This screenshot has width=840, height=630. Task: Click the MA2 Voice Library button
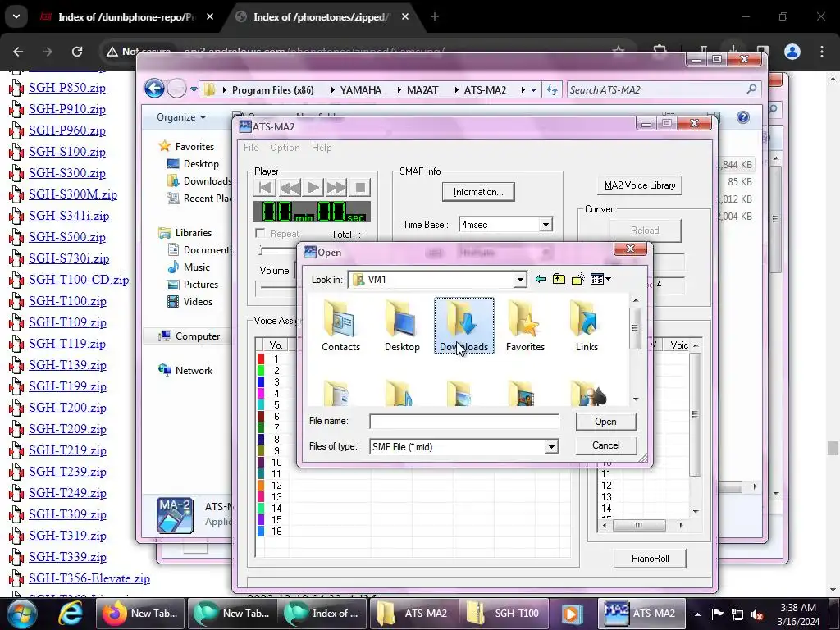tap(640, 185)
